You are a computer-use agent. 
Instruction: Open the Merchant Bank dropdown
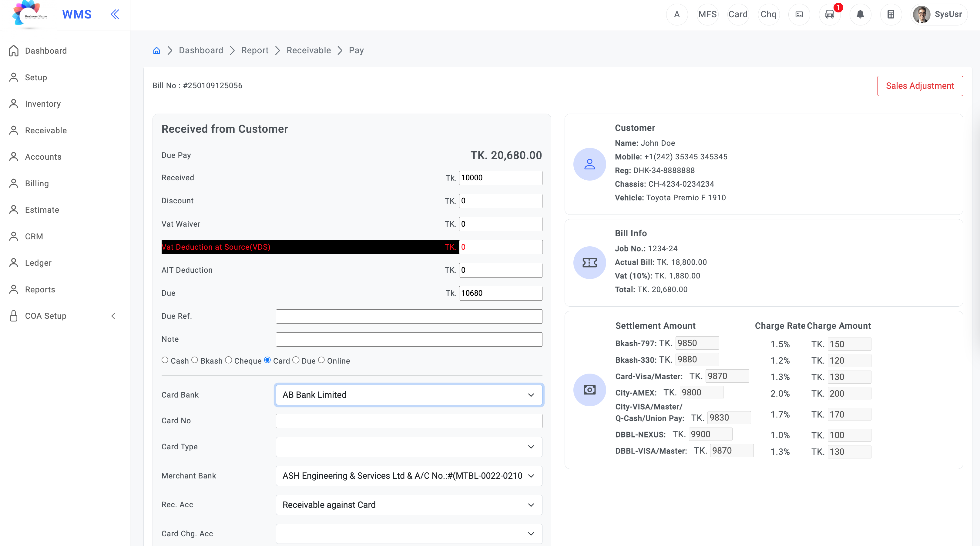[409, 476]
